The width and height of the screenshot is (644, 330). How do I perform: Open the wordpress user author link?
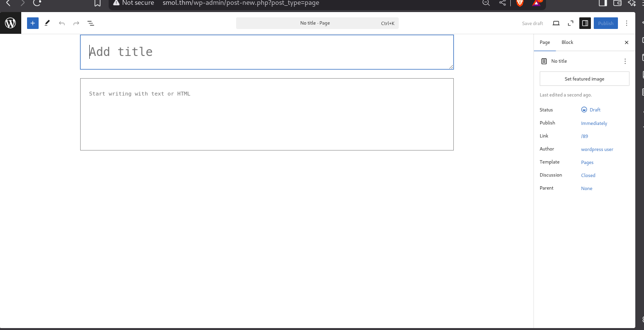(597, 150)
